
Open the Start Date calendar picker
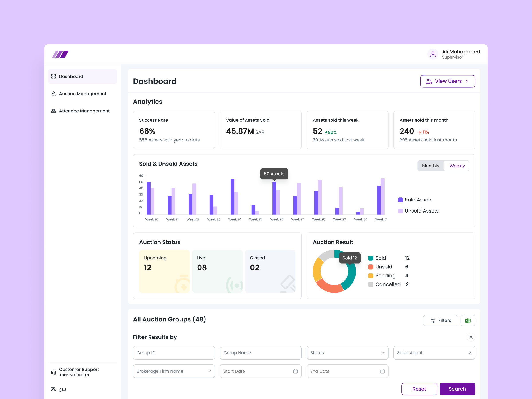(x=295, y=371)
